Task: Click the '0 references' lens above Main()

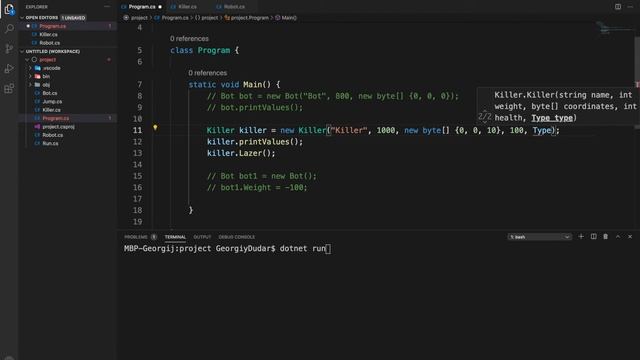Action: coord(207,73)
